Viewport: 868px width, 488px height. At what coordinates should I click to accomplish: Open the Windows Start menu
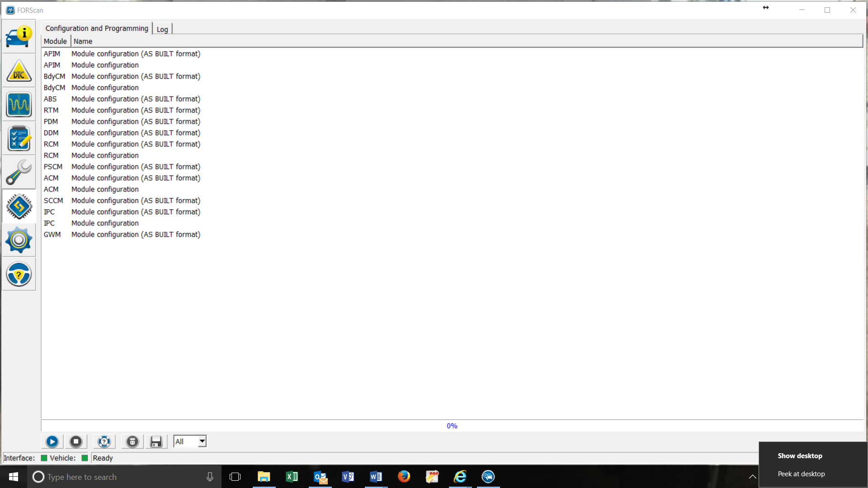(13, 477)
